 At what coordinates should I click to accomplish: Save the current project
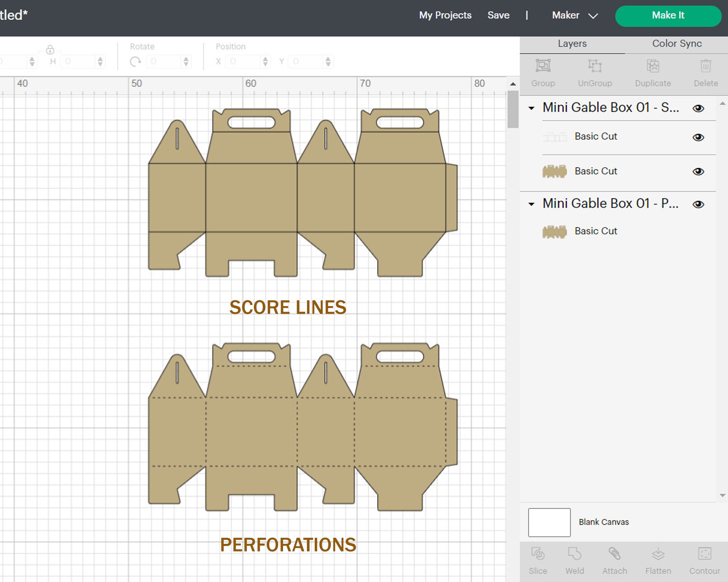click(499, 15)
